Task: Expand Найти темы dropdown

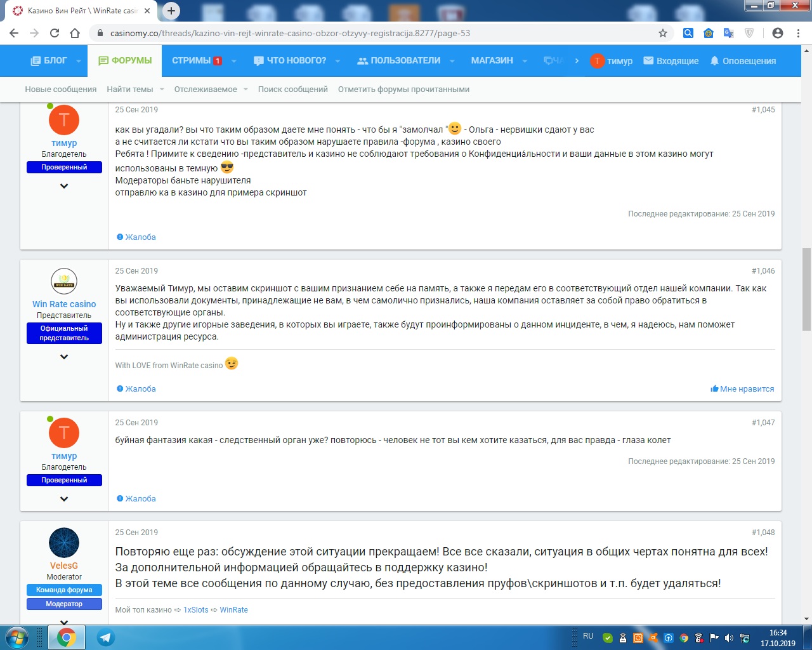Action: [162, 90]
